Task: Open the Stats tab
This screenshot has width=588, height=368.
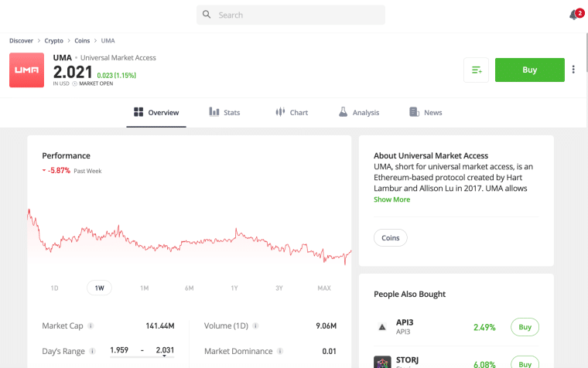Action: (224, 112)
